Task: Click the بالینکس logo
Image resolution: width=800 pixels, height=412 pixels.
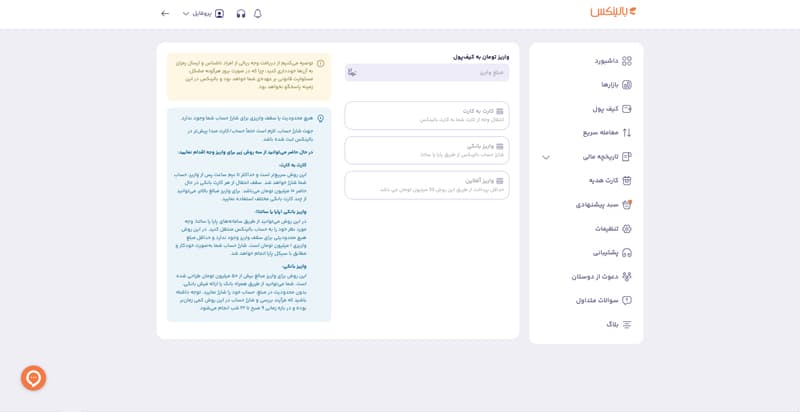Action: [613, 12]
